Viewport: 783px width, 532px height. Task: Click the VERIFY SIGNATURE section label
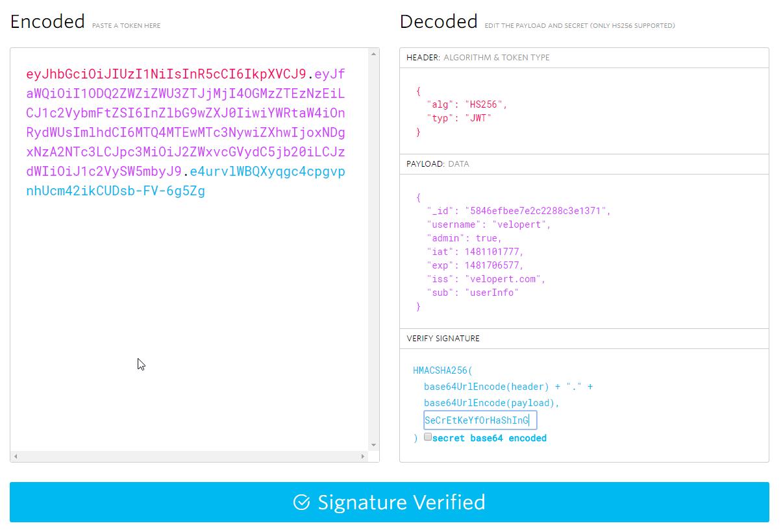(443, 339)
